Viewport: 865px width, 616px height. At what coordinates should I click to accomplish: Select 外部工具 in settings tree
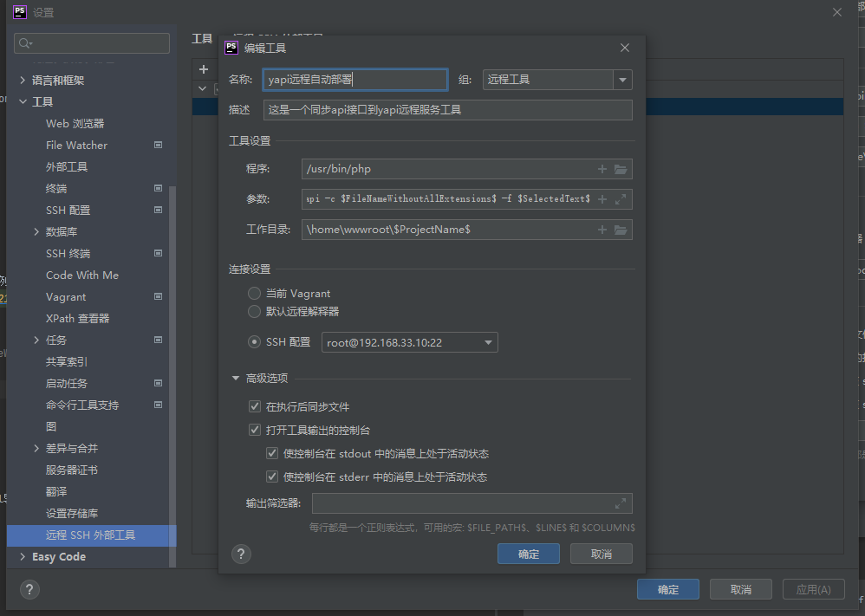tap(67, 167)
